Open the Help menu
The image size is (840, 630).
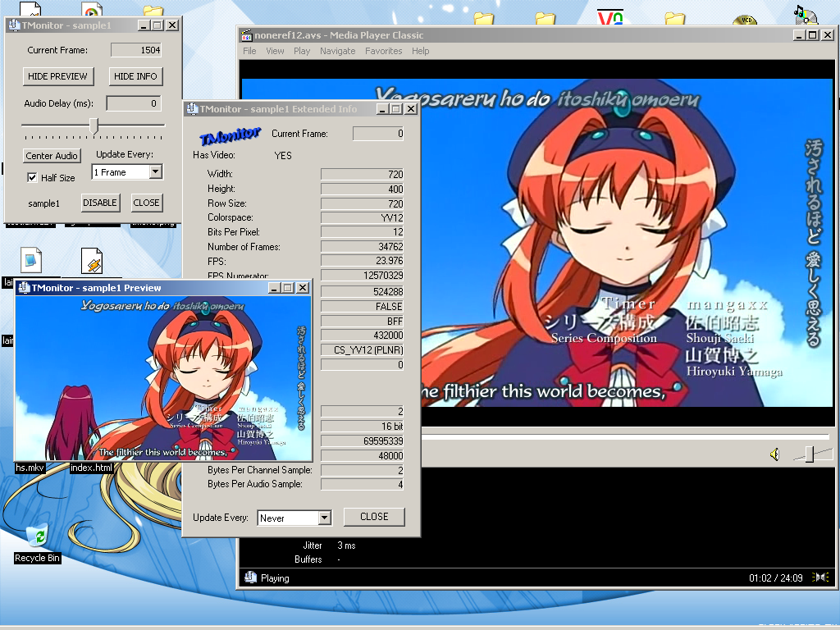coord(421,51)
